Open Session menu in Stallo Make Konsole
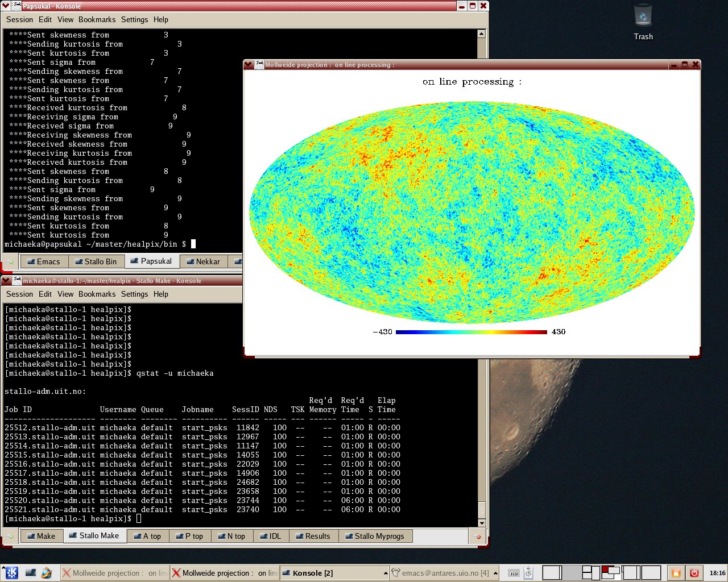 pos(20,294)
